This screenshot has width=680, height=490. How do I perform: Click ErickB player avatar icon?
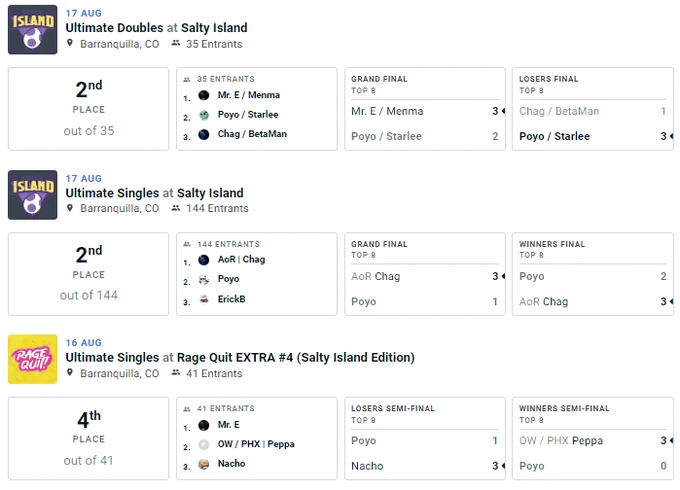pyautogui.click(x=203, y=299)
